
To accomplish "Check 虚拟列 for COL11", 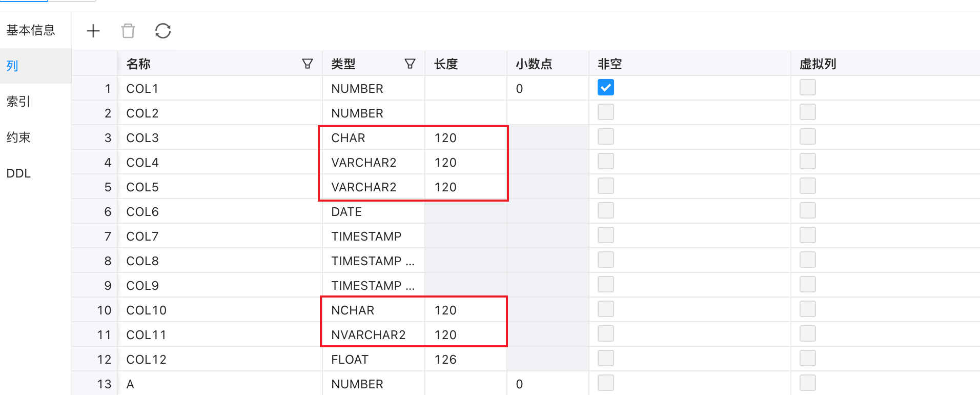I will [x=807, y=333].
